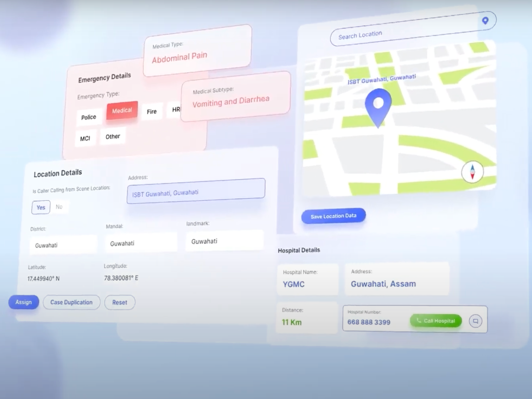
Task: Click the location pin icon in search bar
Action: pos(485,20)
